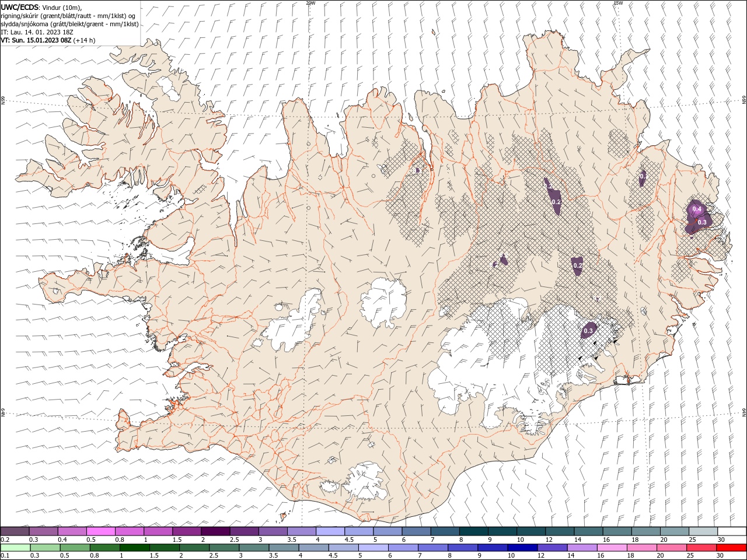Click the light pink 16 swatch in lower legend
Viewport: 747px width, 560px height.
click(x=612, y=547)
